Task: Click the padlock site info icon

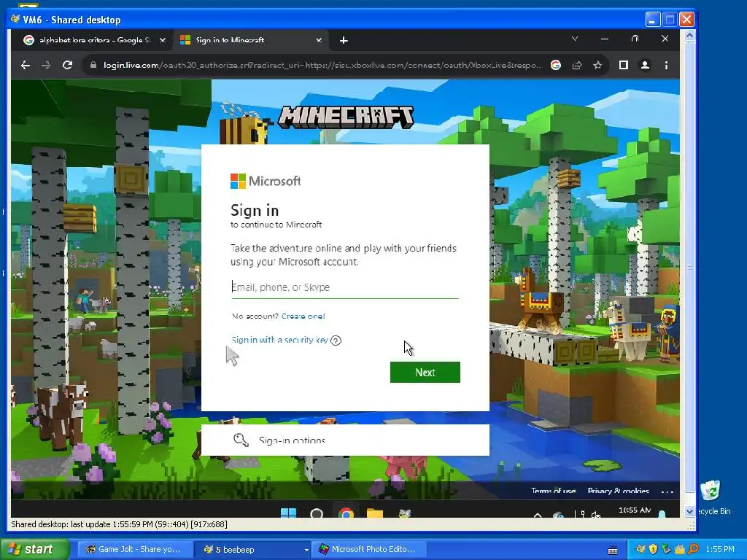Action: click(x=93, y=65)
